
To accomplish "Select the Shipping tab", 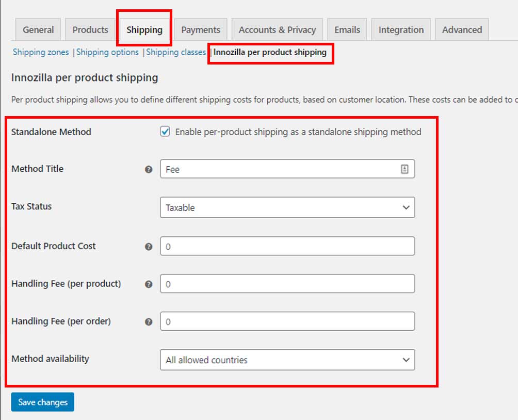I will [144, 30].
